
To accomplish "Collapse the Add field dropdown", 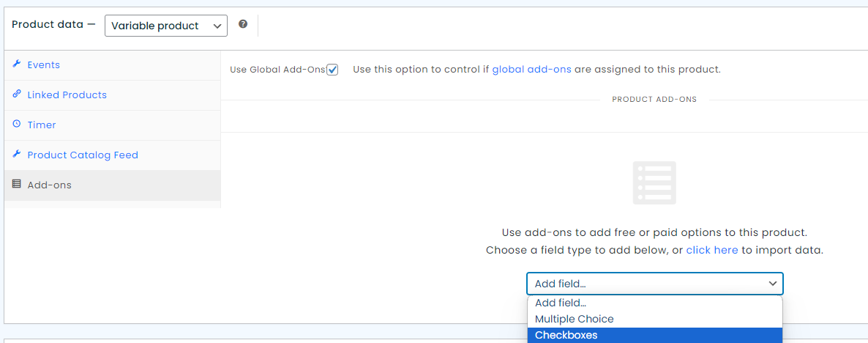I will 654,284.
